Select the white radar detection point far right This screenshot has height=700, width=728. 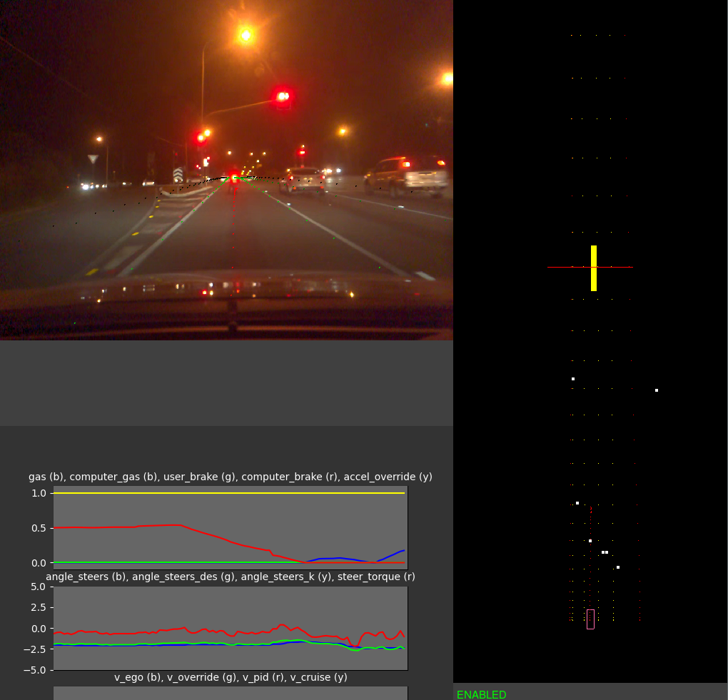tap(656, 390)
